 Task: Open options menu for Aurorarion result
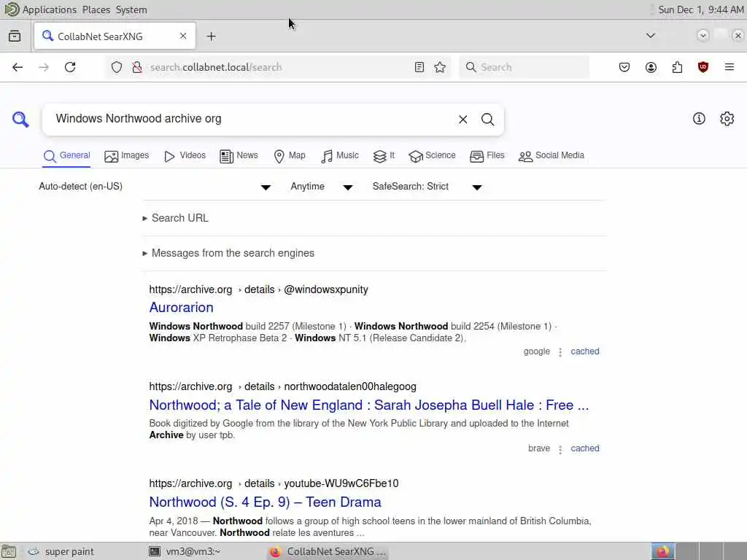pos(560,352)
